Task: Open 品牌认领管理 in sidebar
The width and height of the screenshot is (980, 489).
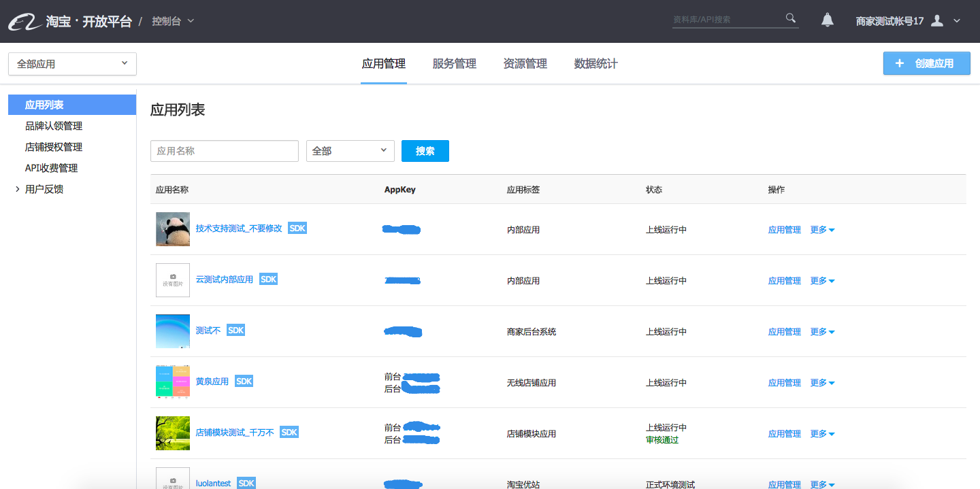Action: pyautogui.click(x=54, y=126)
